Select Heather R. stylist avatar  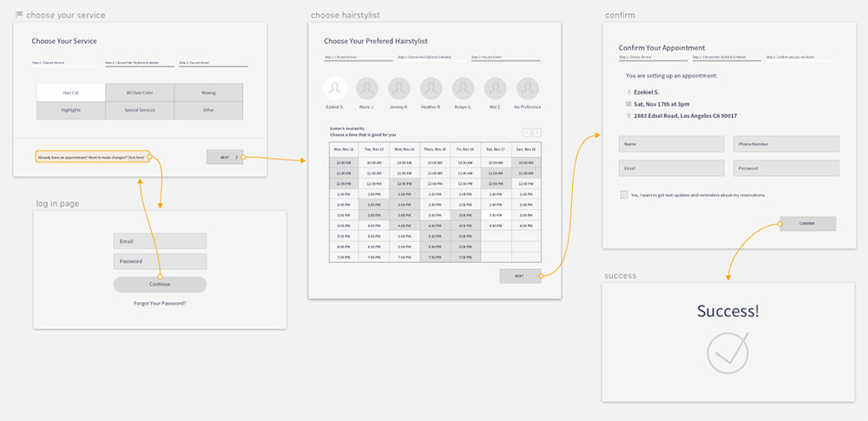(431, 89)
